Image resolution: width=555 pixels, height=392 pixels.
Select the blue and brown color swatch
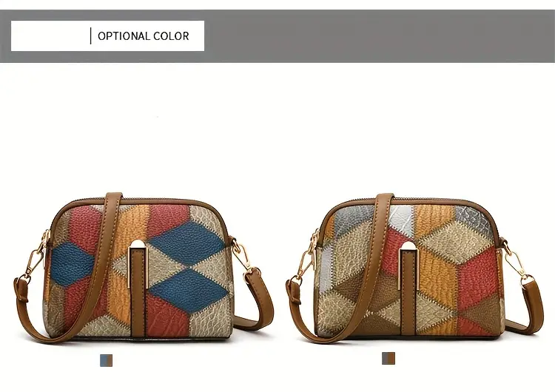point(106,360)
